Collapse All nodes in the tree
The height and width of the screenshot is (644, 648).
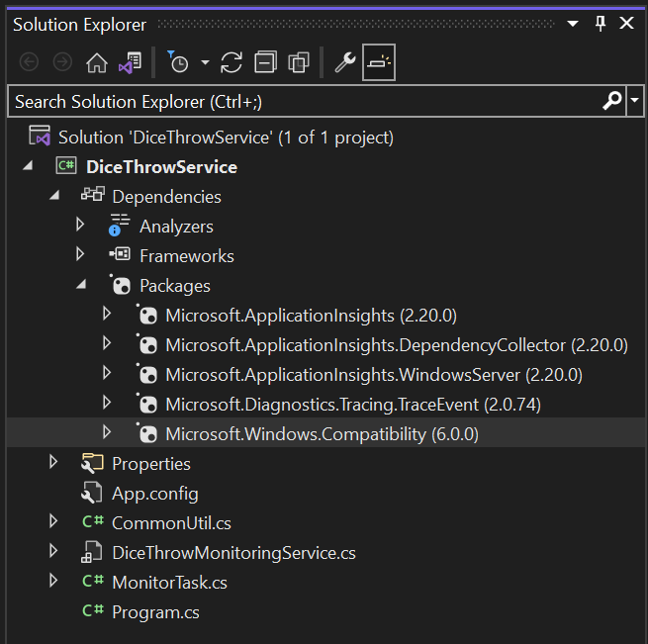[265, 62]
